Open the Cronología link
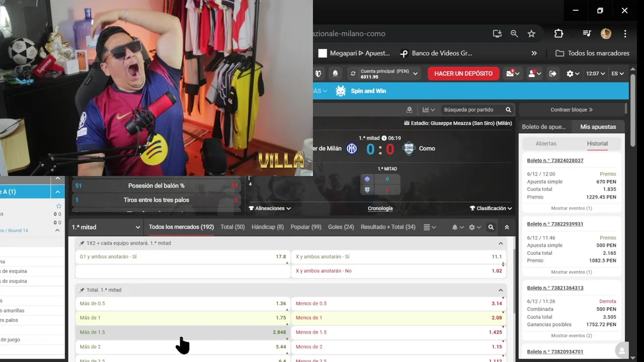644x362 pixels. tap(380, 208)
